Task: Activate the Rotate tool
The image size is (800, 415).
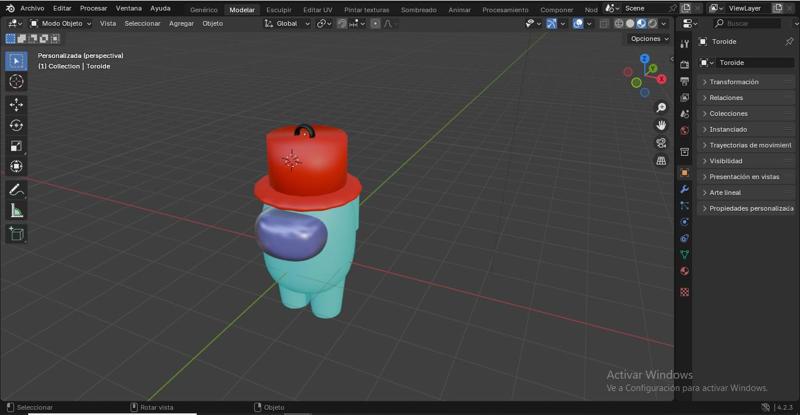Action: coord(16,125)
